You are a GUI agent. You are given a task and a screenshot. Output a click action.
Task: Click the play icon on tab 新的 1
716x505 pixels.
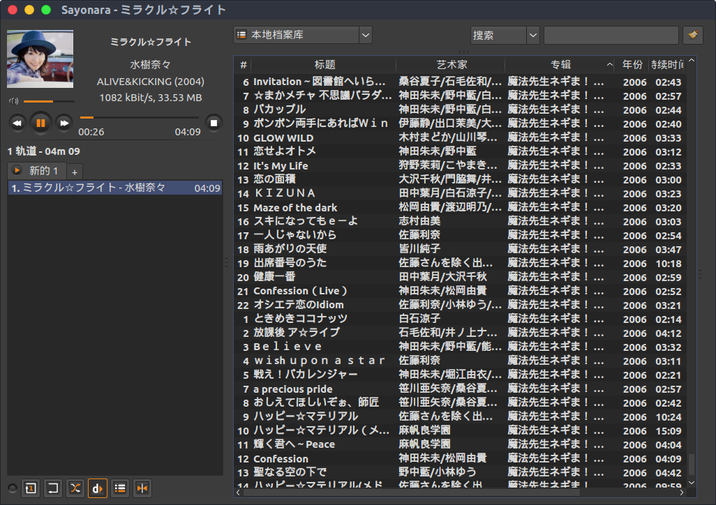[x=17, y=170]
